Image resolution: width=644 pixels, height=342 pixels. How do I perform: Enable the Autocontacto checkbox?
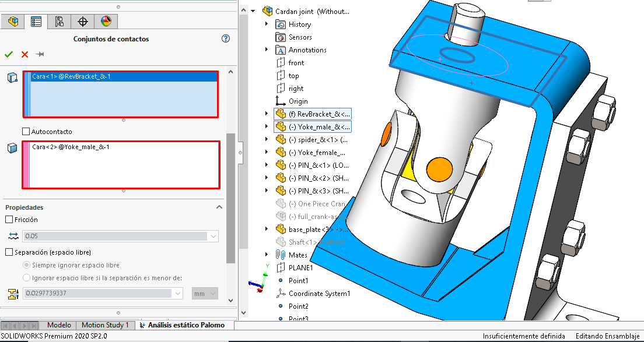(x=26, y=132)
